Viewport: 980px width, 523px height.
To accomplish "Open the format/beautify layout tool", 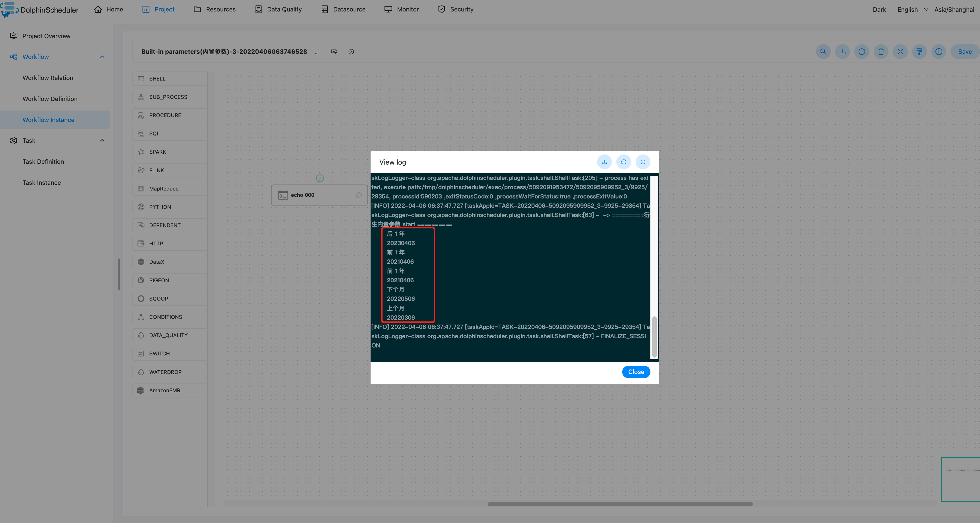I will 919,51.
